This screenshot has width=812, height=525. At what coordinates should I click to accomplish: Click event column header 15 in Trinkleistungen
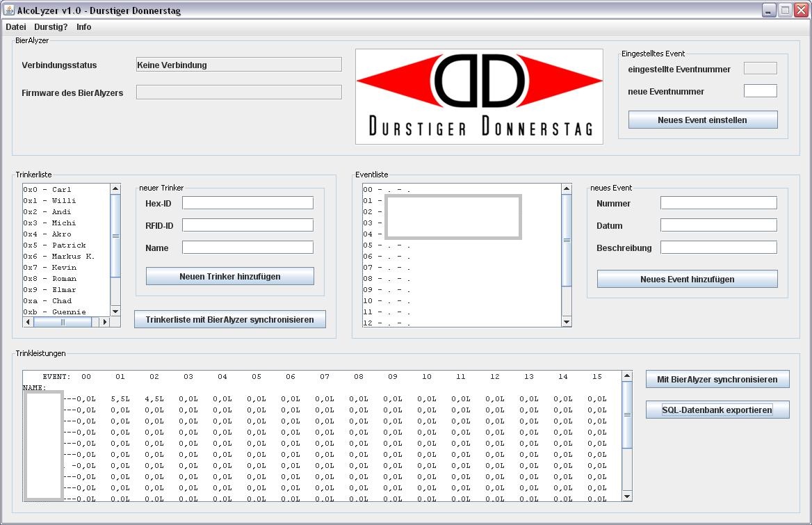click(x=597, y=376)
